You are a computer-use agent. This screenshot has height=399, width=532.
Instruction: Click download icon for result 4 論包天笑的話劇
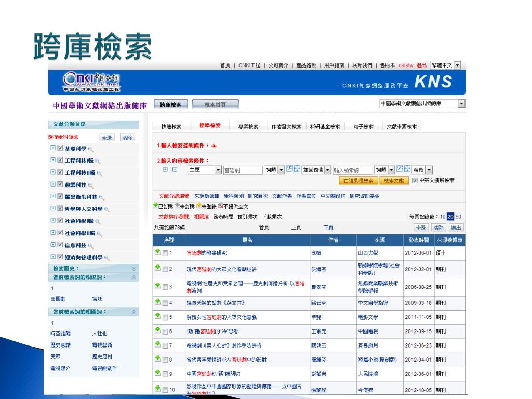click(x=158, y=302)
